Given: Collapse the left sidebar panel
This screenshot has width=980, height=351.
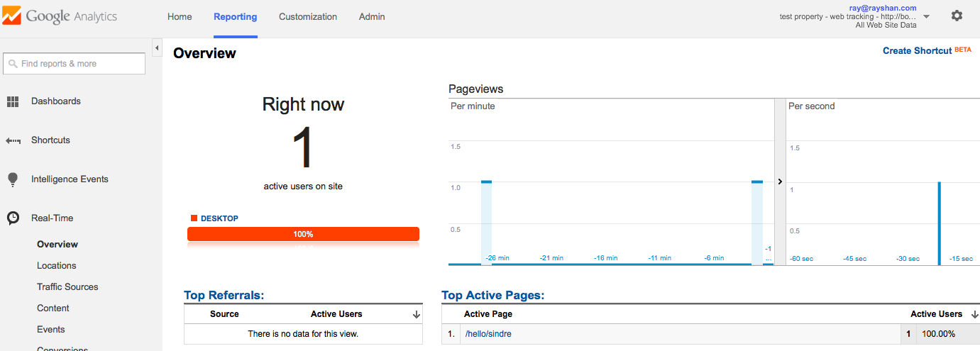Looking at the screenshot, I should pyautogui.click(x=157, y=48).
